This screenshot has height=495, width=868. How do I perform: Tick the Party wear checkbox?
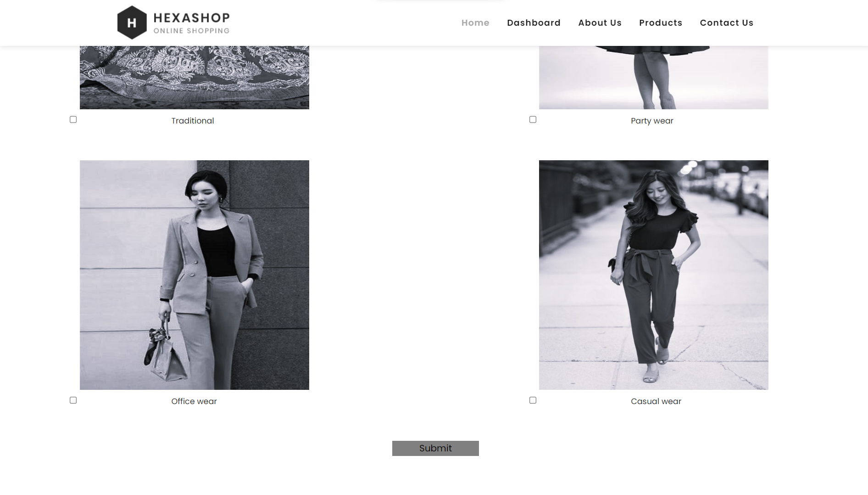(533, 119)
